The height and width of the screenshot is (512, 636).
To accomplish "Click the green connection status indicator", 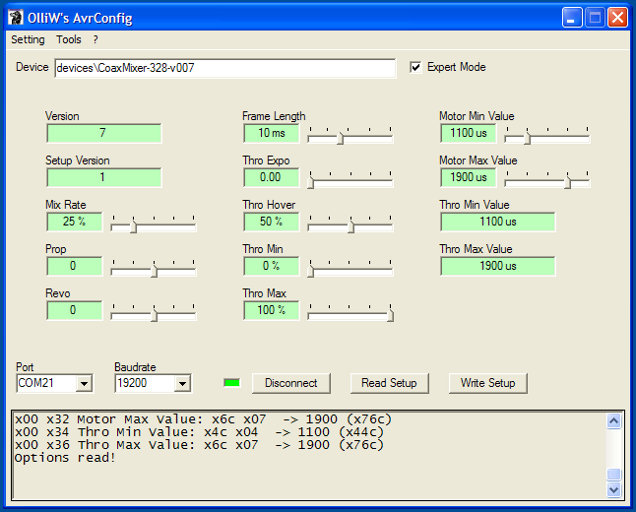I will point(232,383).
